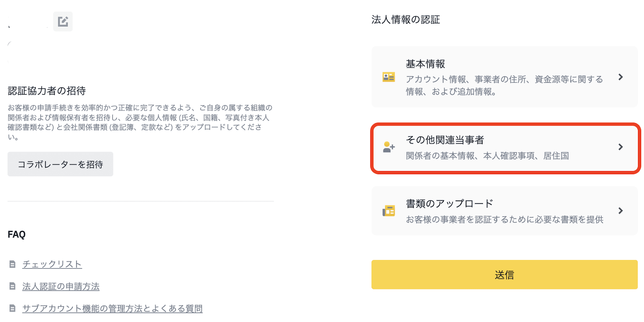The width and height of the screenshot is (644, 322).
Task: Expand 基本情報 using its right chevron
Action: pos(620,77)
